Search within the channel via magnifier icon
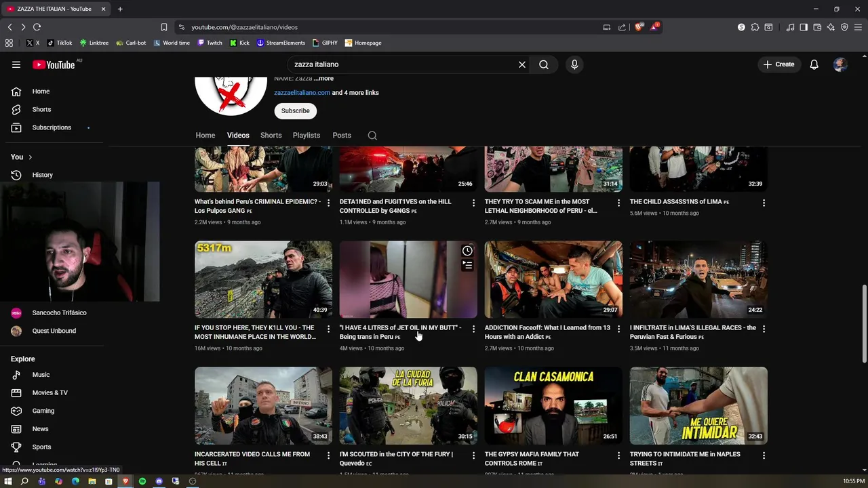Screen dimensions: 868x488 click(x=372, y=136)
